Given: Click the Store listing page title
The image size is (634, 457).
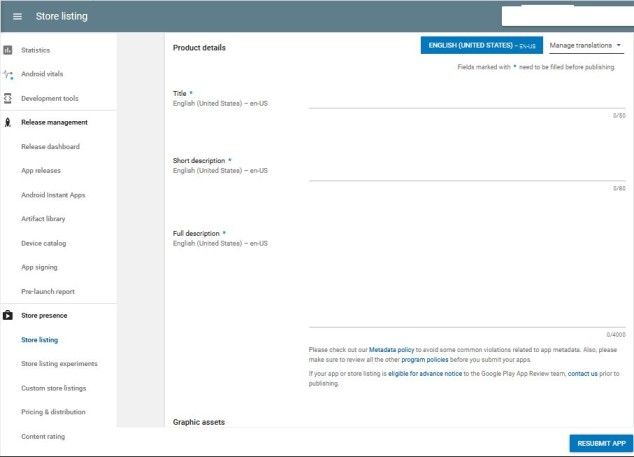Looking at the screenshot, I should 61,16.
